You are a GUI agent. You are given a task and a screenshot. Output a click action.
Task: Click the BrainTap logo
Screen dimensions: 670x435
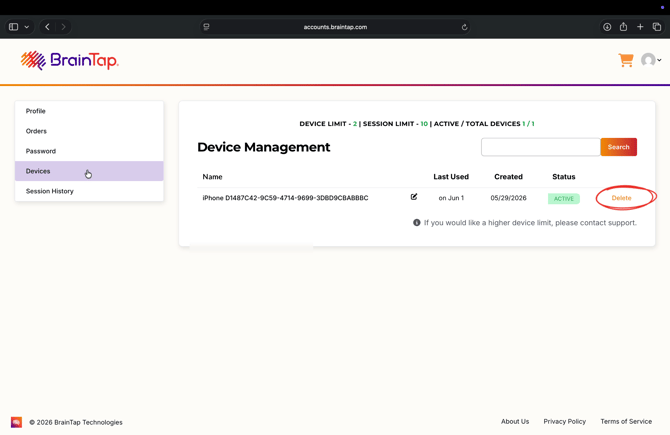70,60
